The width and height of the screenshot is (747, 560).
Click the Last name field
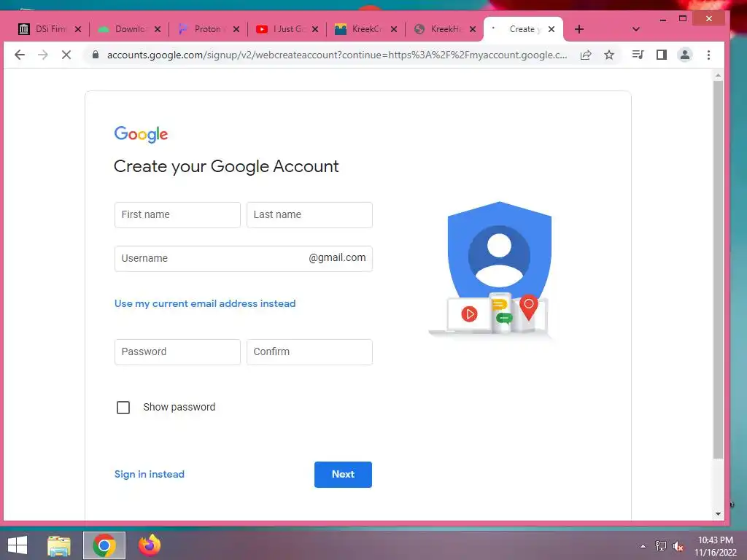click(x=309, y=215)
